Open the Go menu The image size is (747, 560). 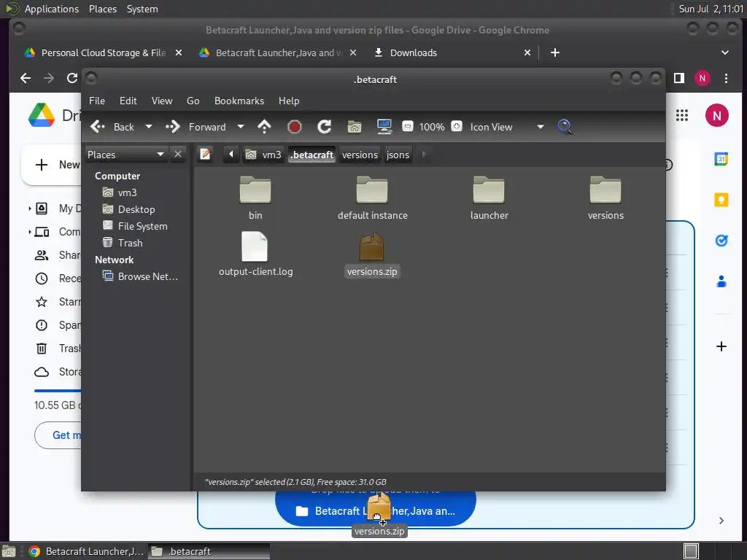pyautogui.click(x=193, y=101)
